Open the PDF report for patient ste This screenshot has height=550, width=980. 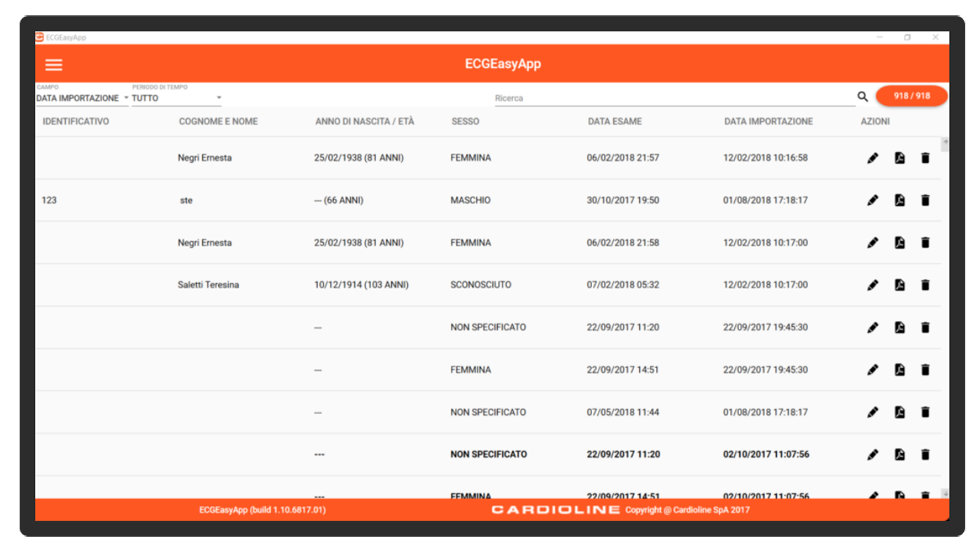(x=899, y=200)
